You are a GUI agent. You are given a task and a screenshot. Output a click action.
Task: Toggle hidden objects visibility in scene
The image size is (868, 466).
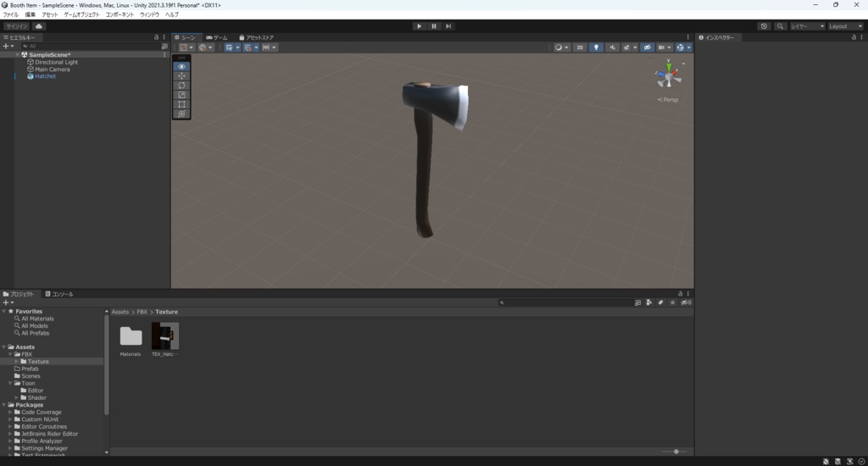pos(647,47)
